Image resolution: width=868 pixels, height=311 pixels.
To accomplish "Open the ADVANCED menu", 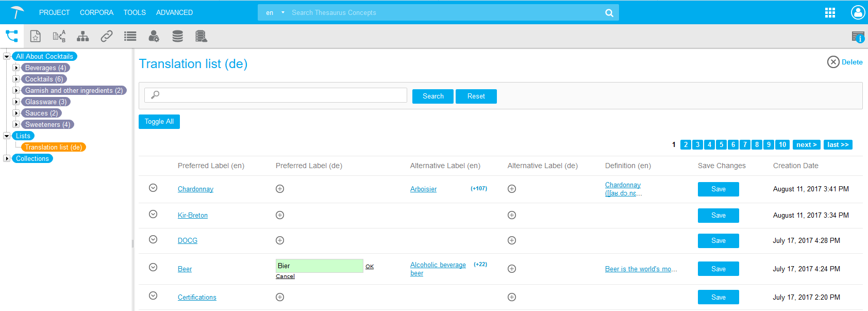I will pyautogui.click(x=174, y=12).
